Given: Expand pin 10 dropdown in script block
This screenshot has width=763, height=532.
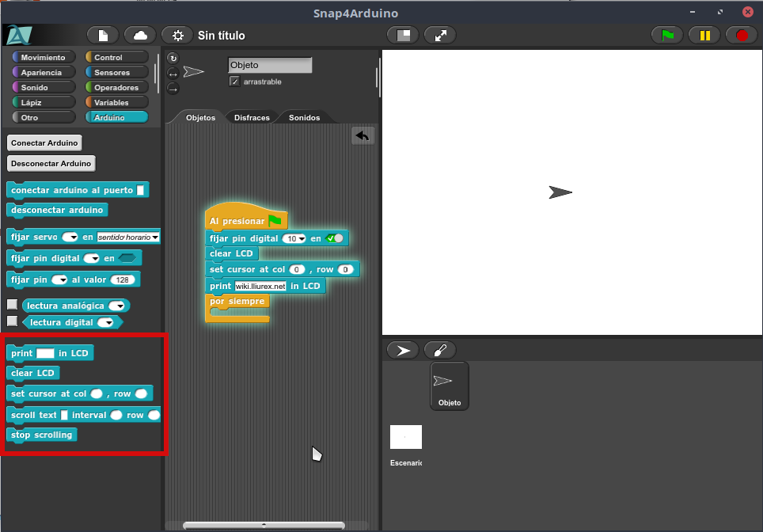Looking at the screenshot, I should 300,238.
